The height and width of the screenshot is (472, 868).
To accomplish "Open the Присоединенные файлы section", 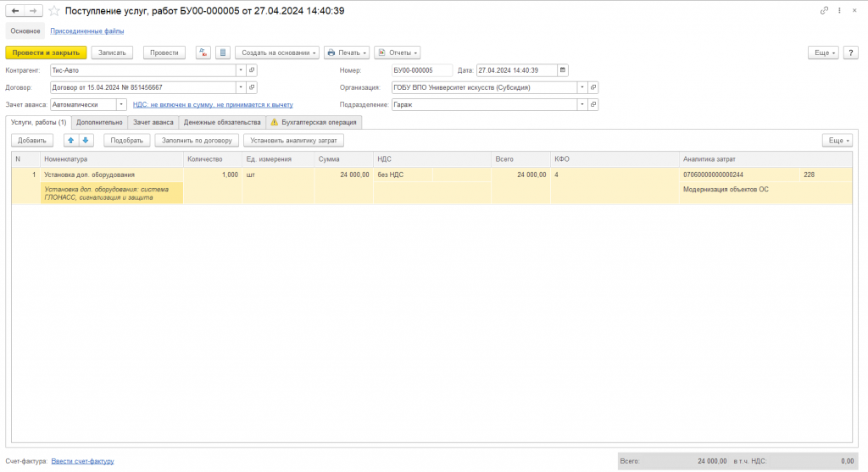I will point(87,31).
